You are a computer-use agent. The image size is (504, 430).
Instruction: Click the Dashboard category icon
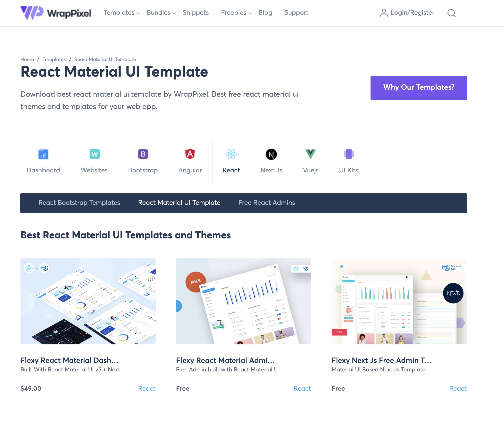(43, 154)
